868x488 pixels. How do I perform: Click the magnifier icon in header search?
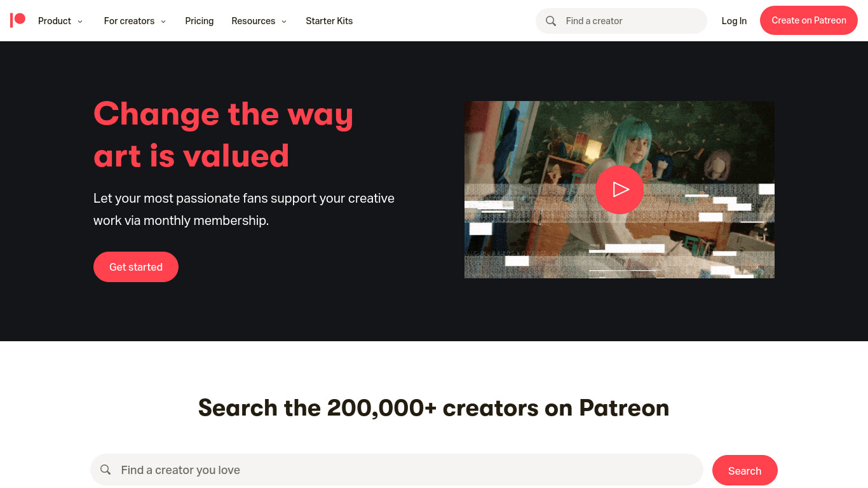551,21
